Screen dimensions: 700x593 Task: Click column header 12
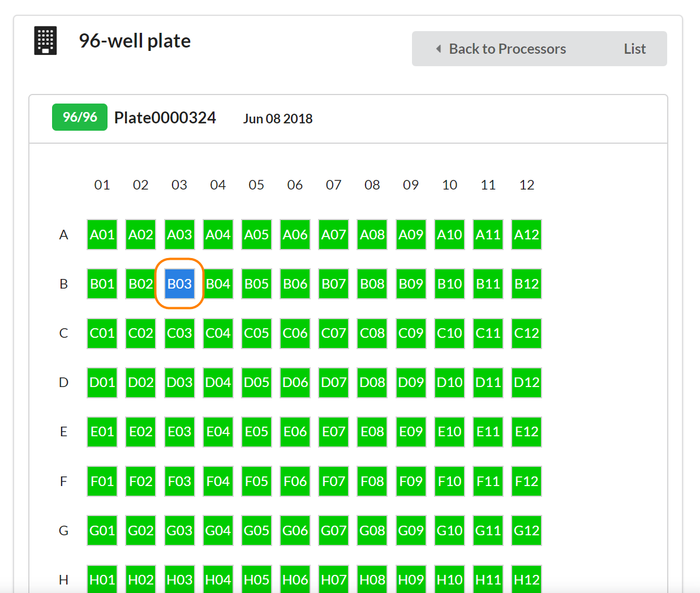tap(526, 185)
